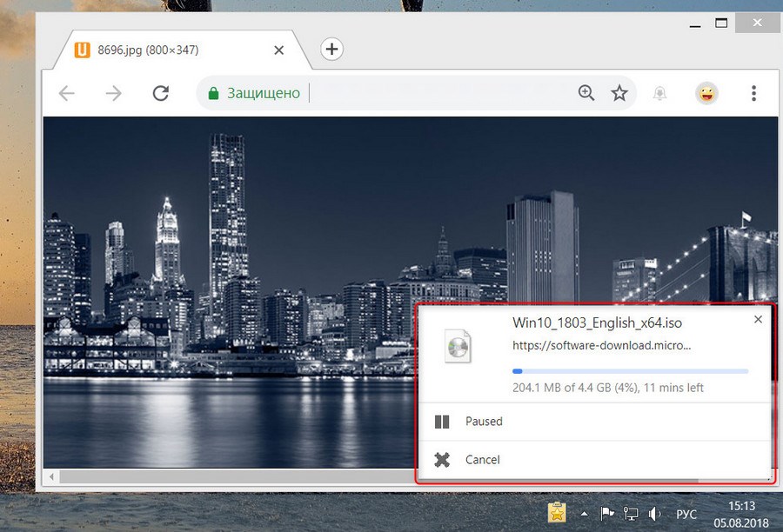Image resolution: width=783 pixels, height=532 pixels.
Task: Click the download progress bar
Action: coord(630,371)
